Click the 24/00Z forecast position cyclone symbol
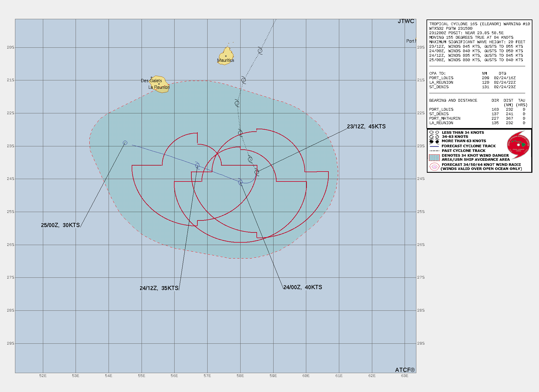Viewport: 539px width, 392px height. pyautogui.click(x=240, y=182)
